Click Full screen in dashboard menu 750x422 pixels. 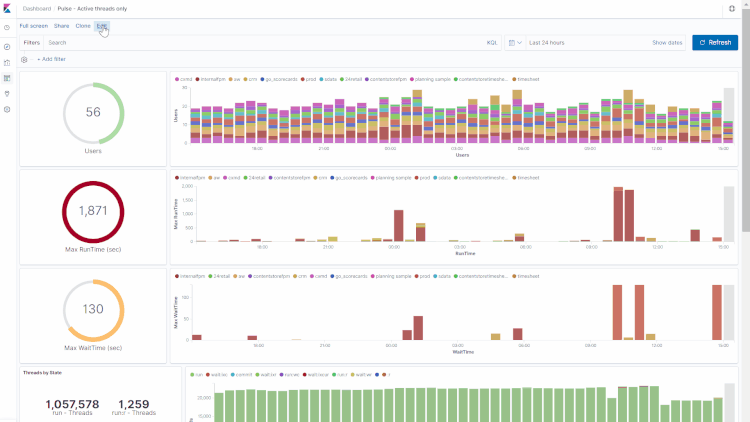pos(33,25)
